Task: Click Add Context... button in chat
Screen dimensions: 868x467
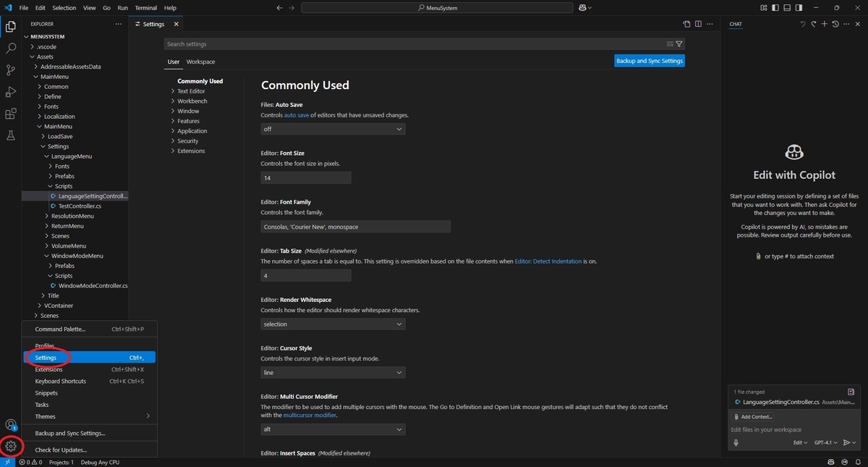Action: (x=753, y=416)
